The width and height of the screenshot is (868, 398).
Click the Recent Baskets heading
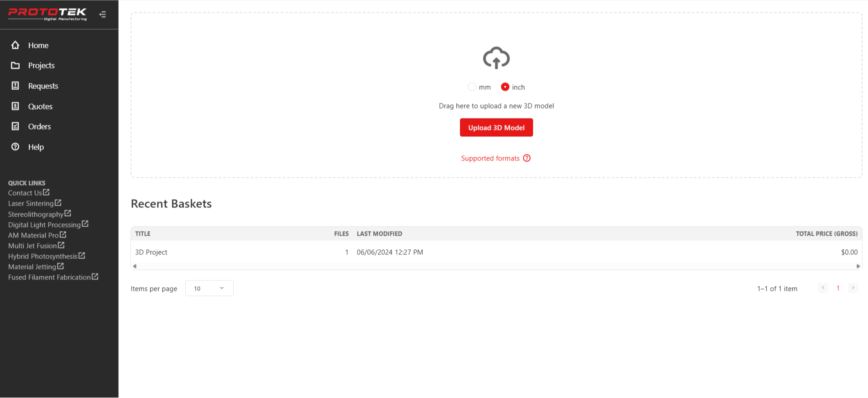point(171,203)
